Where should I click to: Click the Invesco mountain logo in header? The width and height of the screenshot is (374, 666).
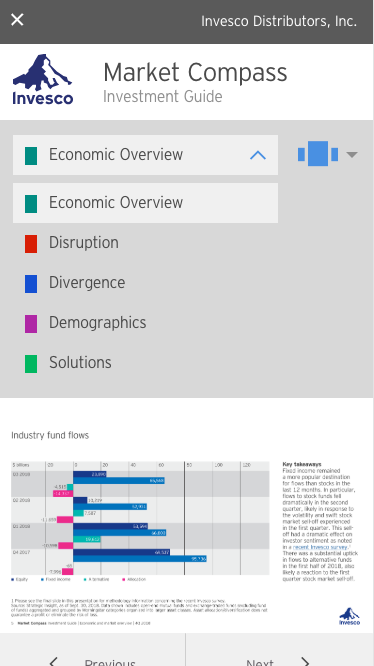pos(43,79)
